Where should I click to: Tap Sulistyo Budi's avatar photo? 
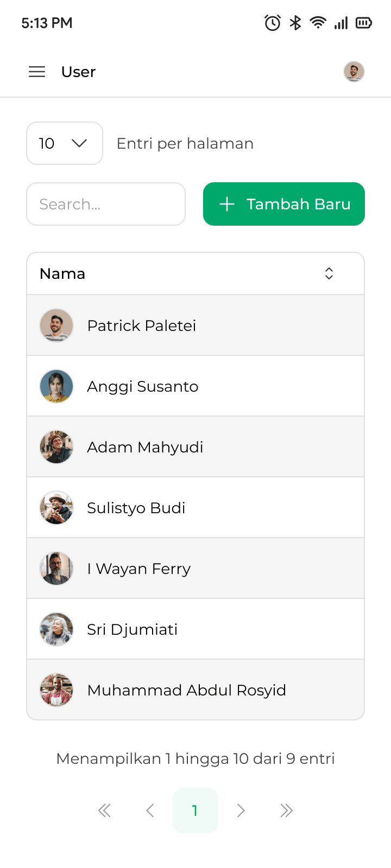click(x=56, y=508)
